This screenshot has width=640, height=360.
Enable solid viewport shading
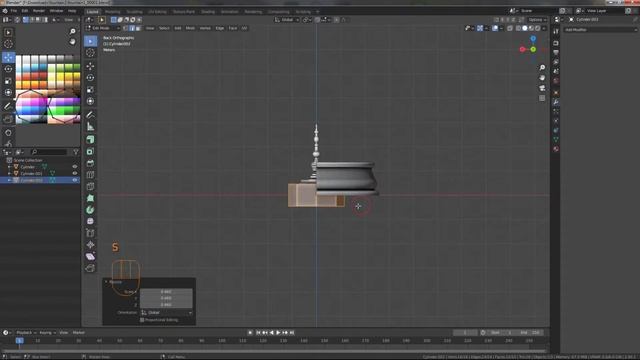(525, 28)
